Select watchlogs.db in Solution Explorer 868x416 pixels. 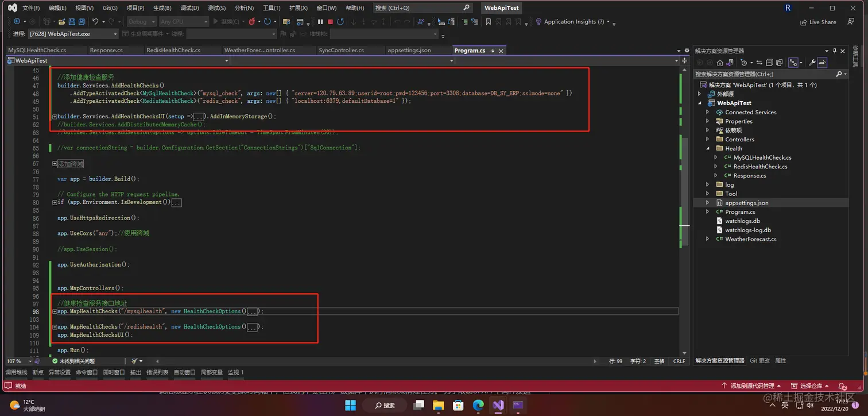tap(742, 221)
